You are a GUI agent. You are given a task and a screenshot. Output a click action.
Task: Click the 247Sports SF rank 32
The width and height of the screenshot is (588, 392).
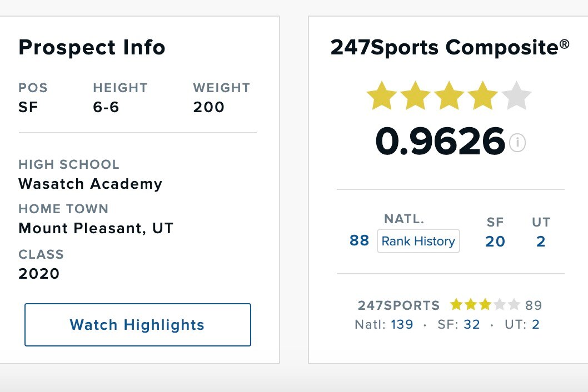(472, 324)
